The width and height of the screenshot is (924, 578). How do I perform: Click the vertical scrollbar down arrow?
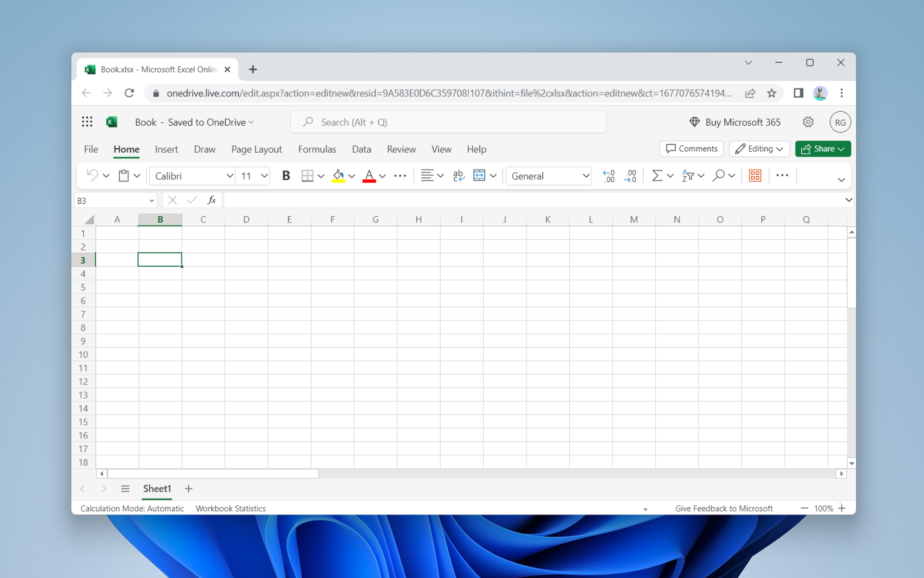(851, 463)
